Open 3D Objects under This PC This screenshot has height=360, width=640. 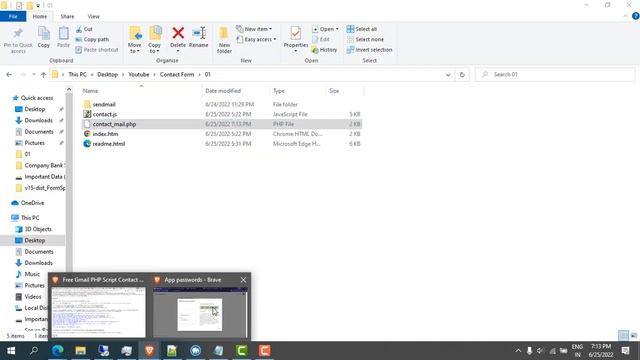coord(38,229)
